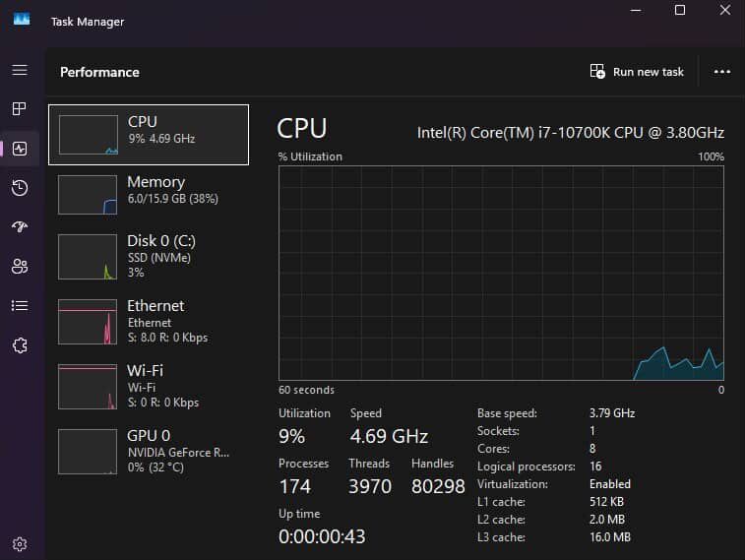Click the Logical processors 16 value
This screenshot has width=745, height=560.
(x=595, y=467)
